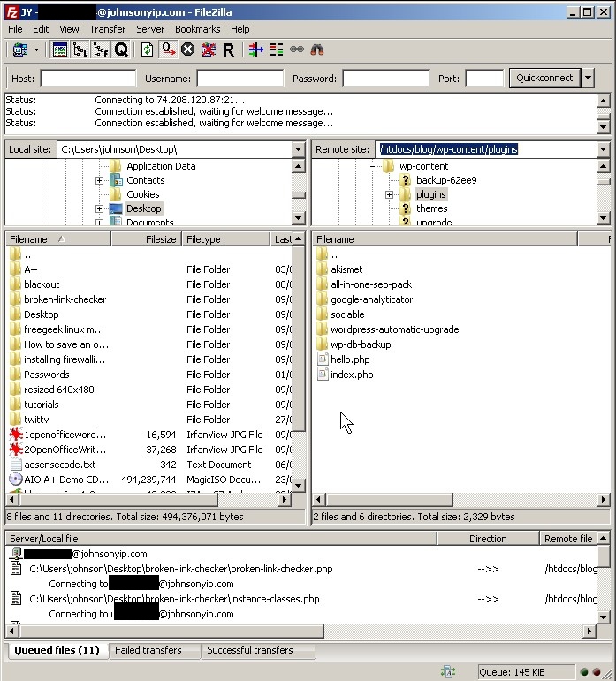This screenshot has height=681, width=616.
Task: Open the Site Manager dropdown arrow
Action: click(37, 50)
